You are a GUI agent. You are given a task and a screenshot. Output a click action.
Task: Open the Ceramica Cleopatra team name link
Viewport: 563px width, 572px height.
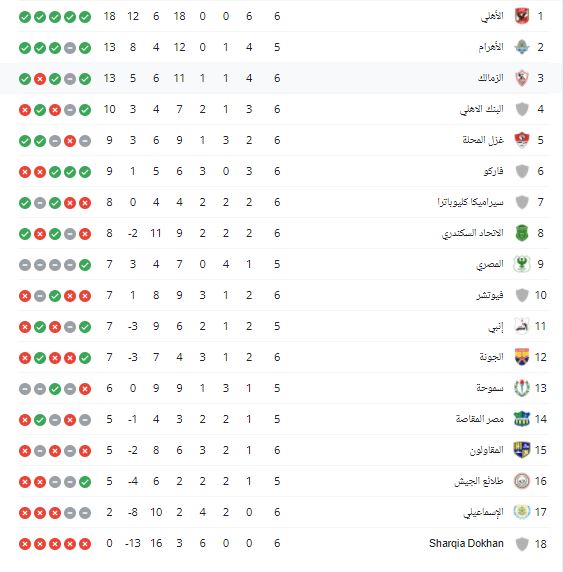[470, 202]
